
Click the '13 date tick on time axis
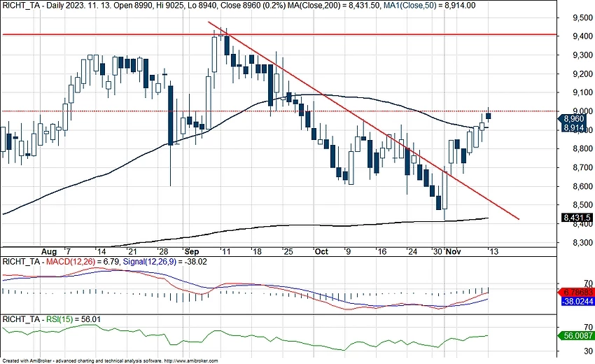[x=493, y=250]
